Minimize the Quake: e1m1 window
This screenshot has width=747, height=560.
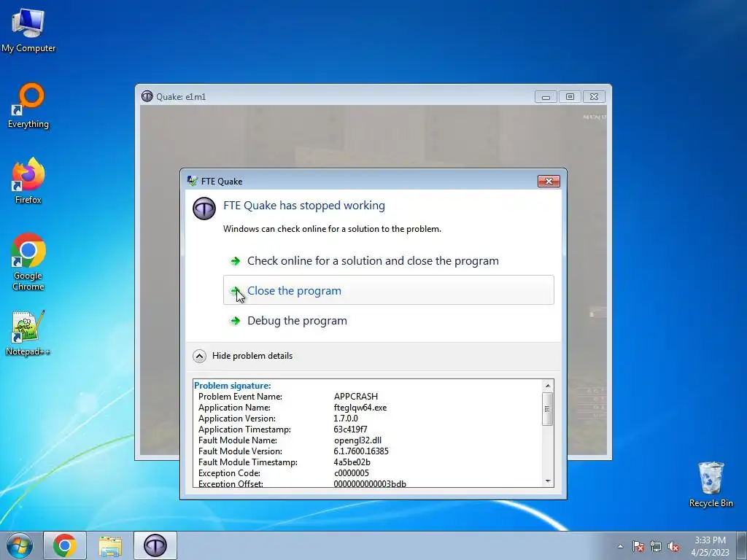click(546, 97)
